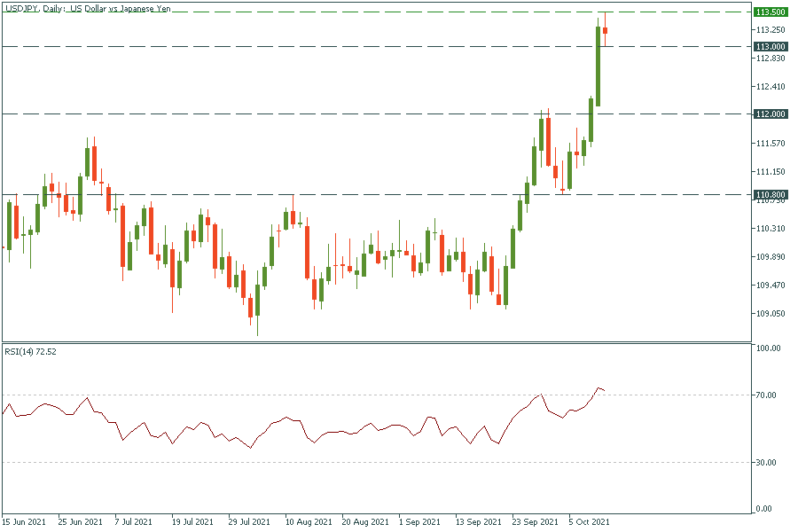Click the RSI(14) 72.52 indicator label

30,352
